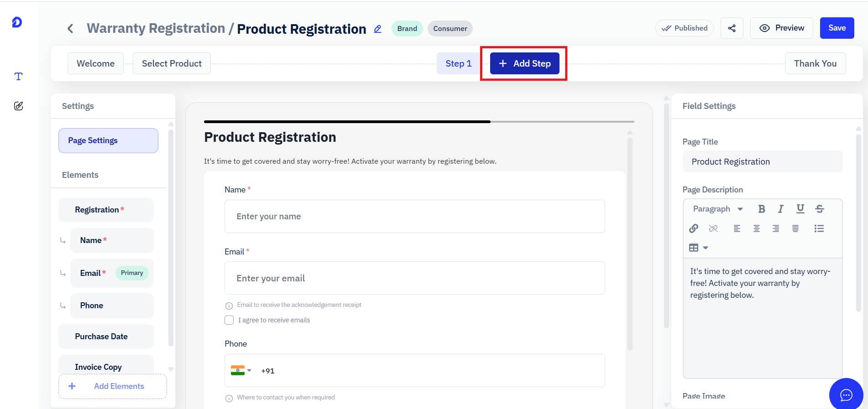This screenshot has width=868, height=409.
Task: Open the share icon button
Action: click(x=732, y=28)
